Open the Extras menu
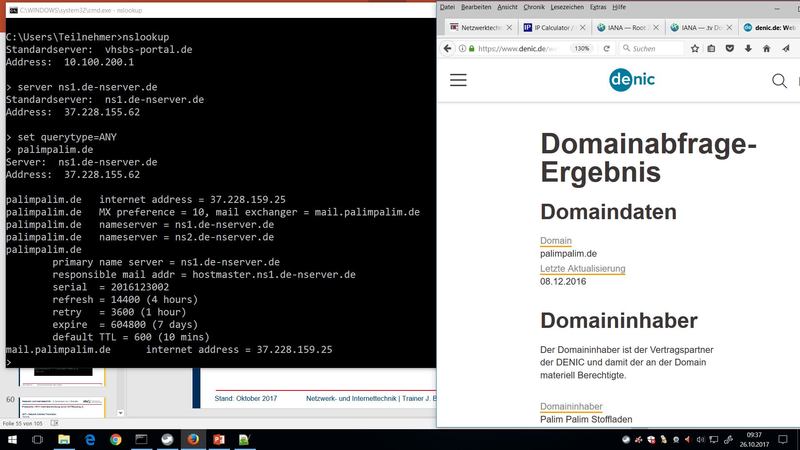This screenshot has width=800, height=450. pos(598,7)
